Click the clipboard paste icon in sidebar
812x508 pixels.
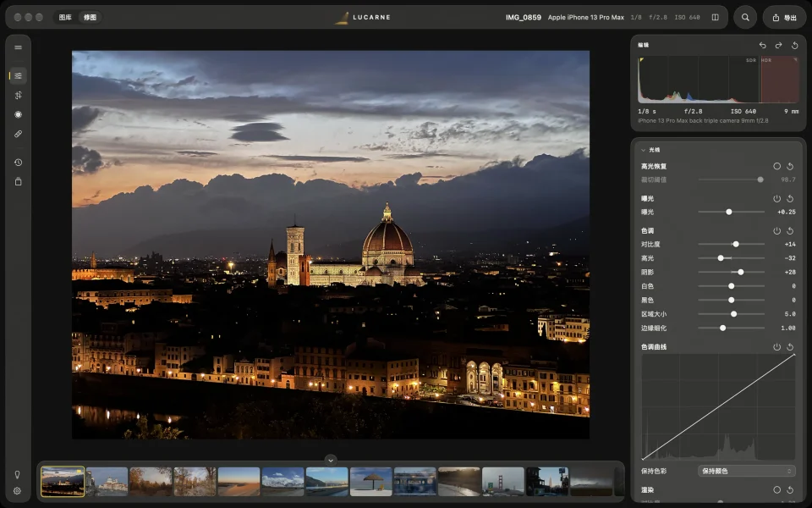(18, 181)
